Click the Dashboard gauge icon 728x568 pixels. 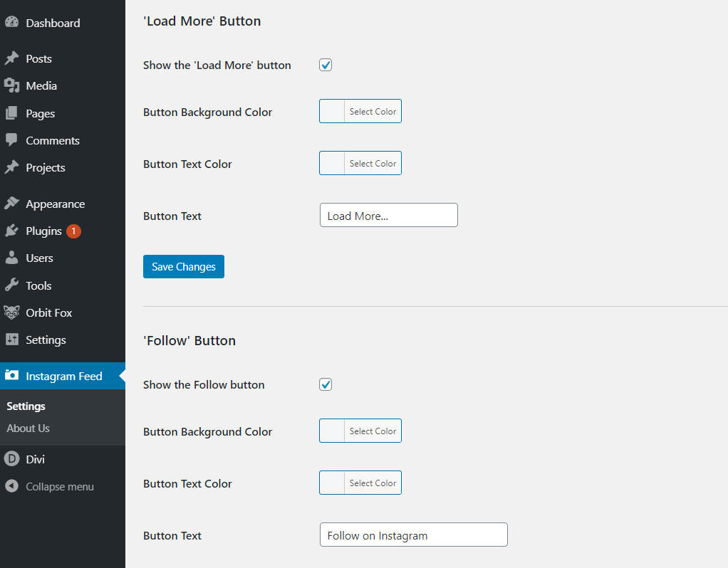[11, 23]
